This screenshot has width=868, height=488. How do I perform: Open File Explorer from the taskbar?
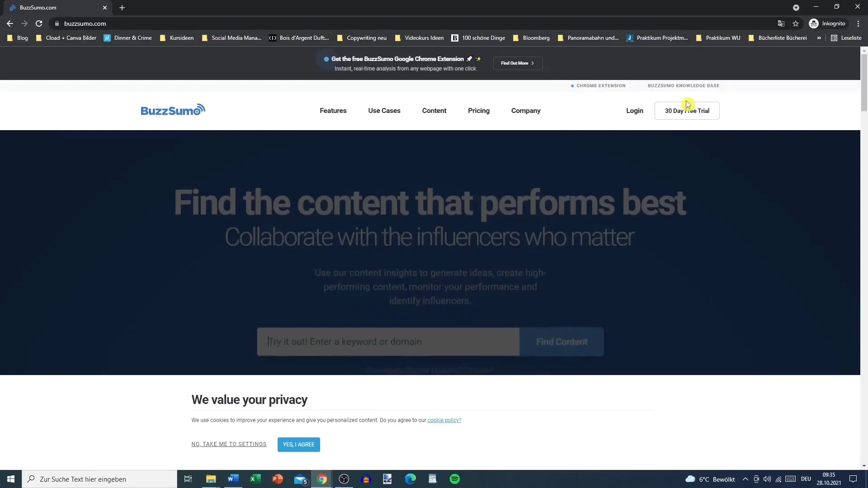click(211, 479)
